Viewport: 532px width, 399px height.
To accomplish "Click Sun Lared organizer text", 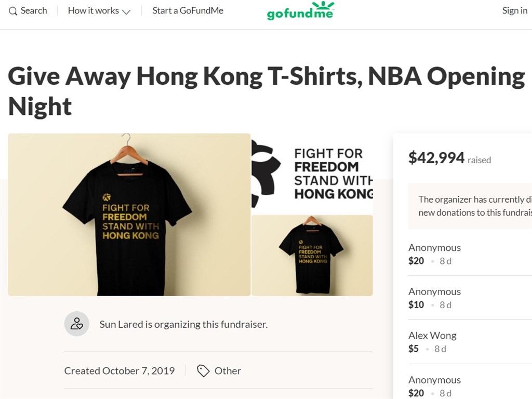I will point(183,325).
